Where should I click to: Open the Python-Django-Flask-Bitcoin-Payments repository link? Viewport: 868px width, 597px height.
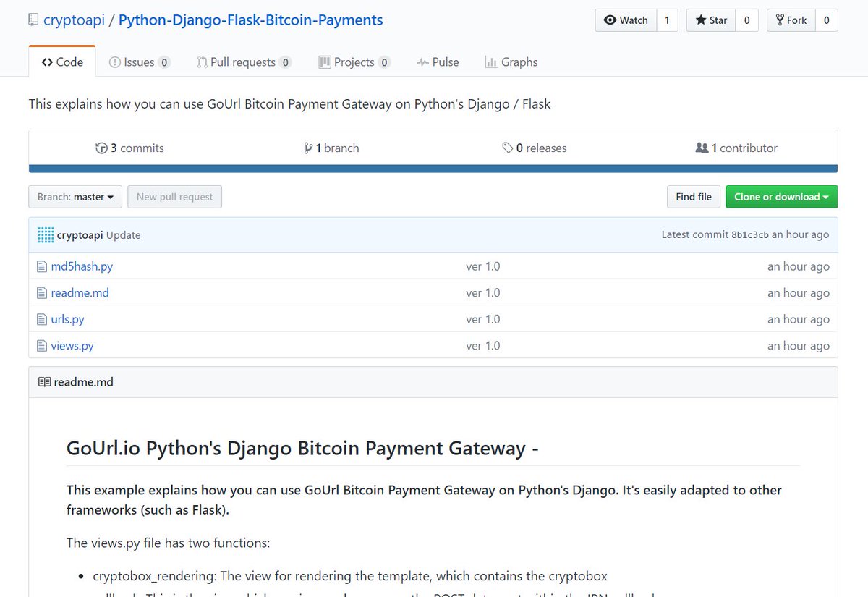pyautogui.click(x=250, y=20)
